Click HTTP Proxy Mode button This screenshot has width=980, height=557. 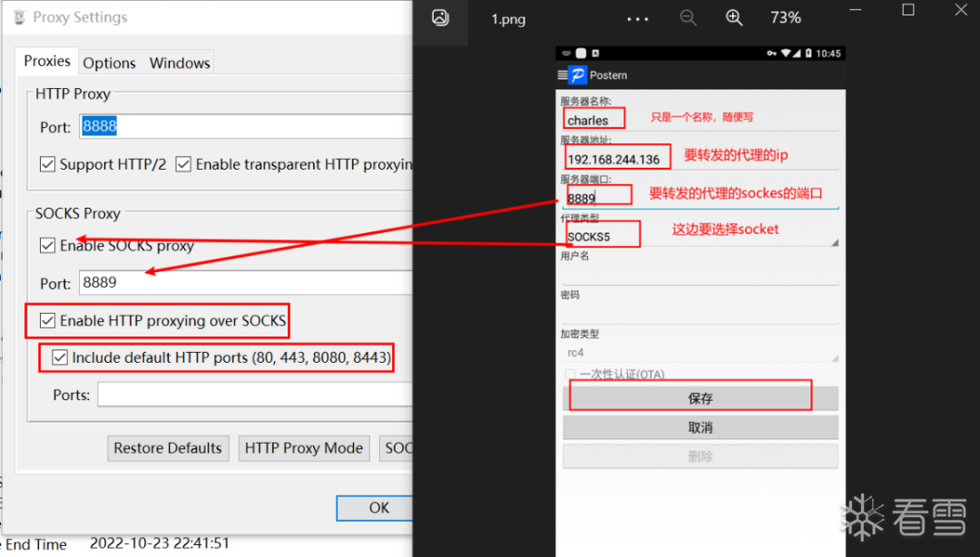pyautogui.click(x=304, y=448)
